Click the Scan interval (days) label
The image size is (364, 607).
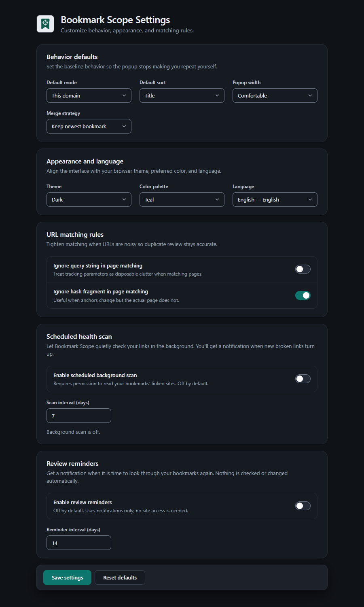(68, 403)
